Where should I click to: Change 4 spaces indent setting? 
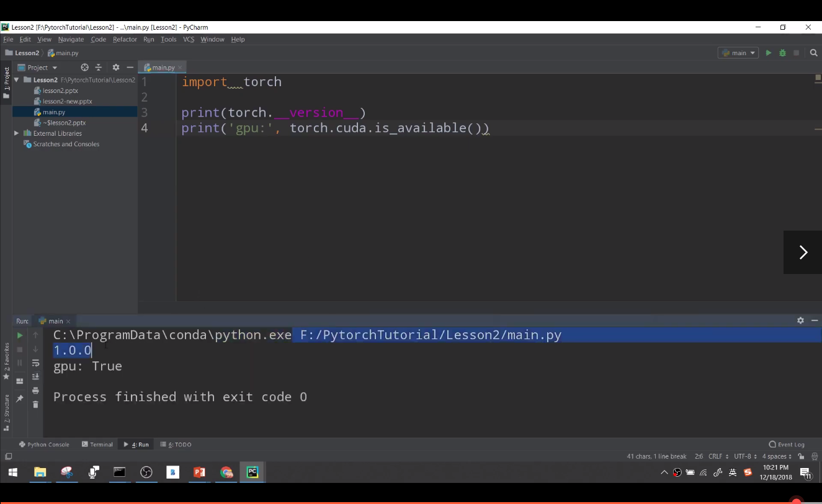coord(777,456)
